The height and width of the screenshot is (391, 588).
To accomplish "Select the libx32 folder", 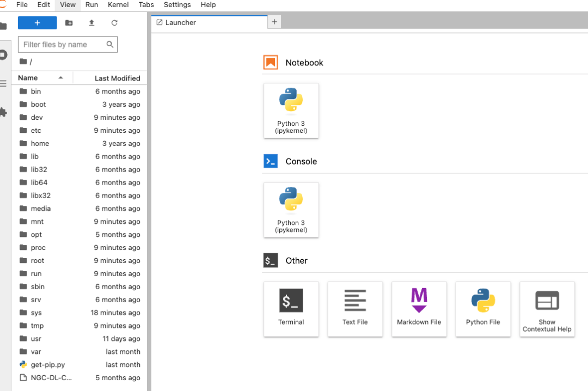I will (79, 195).
